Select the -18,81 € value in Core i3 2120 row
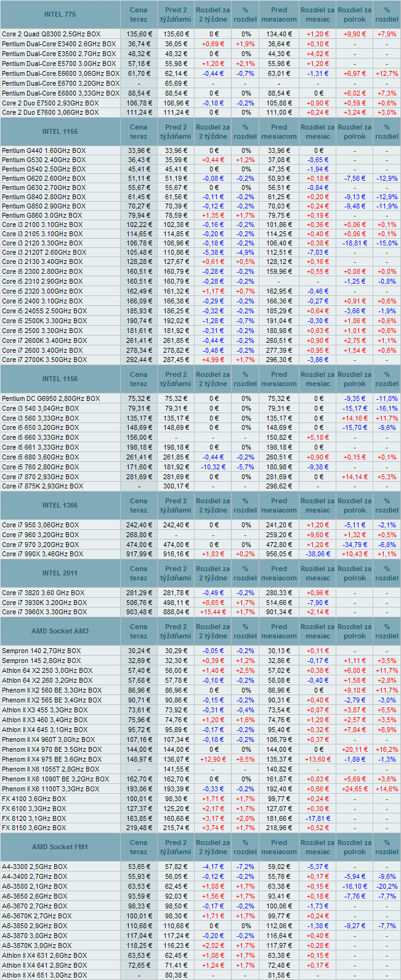This screenshot has width=401, height=980. pos(355,243)
